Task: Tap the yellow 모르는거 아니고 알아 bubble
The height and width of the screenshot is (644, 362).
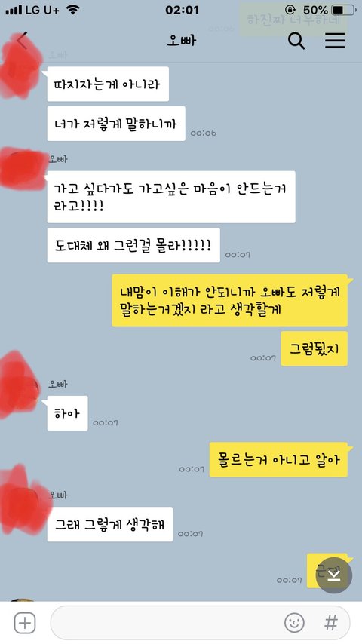Action: coord(278,459)
